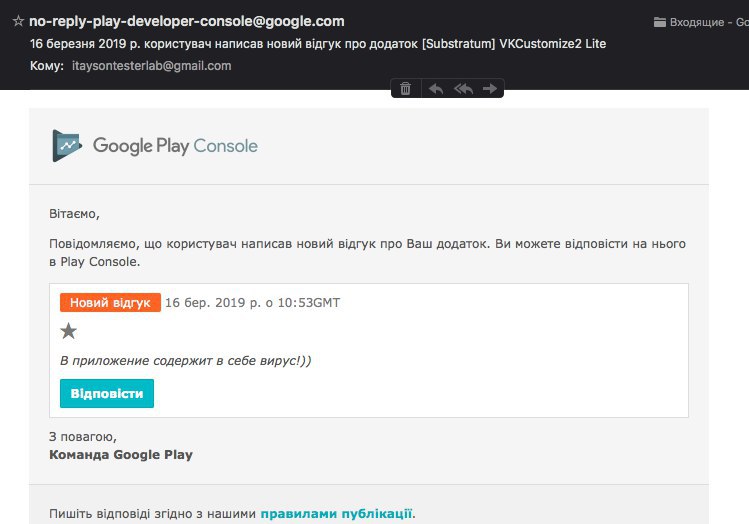Click the one-star rating icon

[x=68, y=331]
